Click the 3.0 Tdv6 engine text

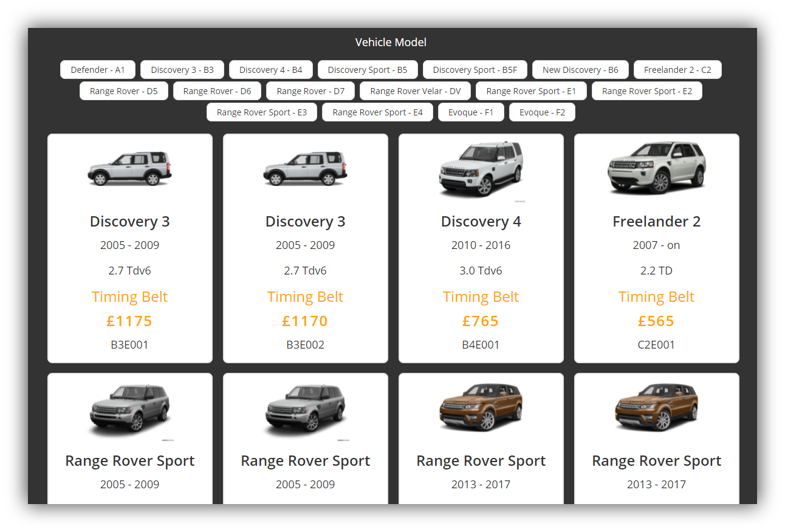click(481, 271)
